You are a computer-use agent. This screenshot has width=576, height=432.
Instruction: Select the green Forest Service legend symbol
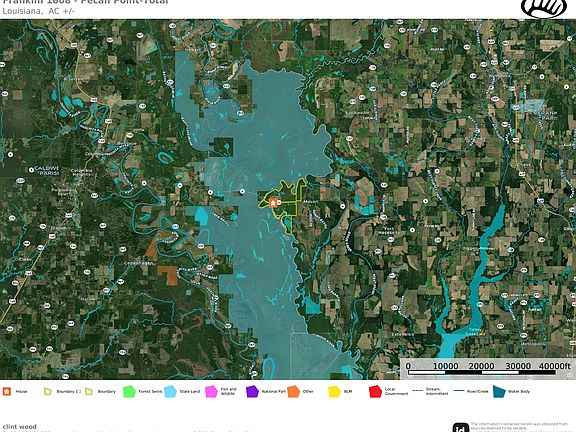pos(129,392)
